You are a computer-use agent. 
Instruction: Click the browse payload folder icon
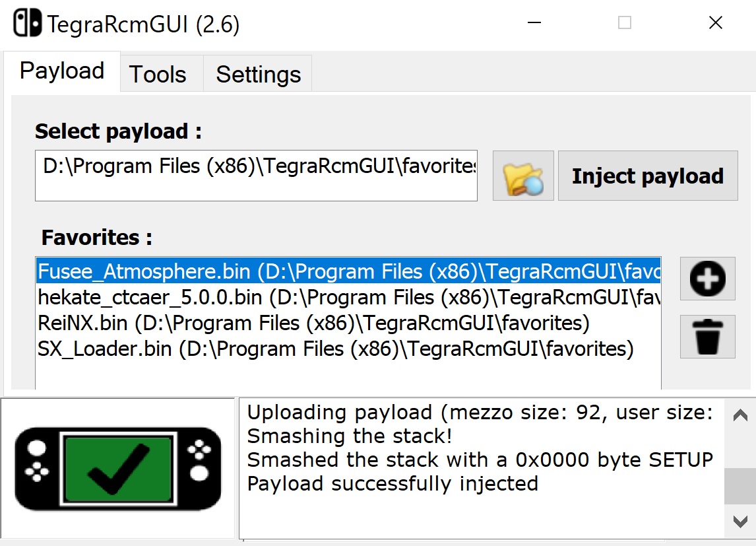[x=523, y=176]
